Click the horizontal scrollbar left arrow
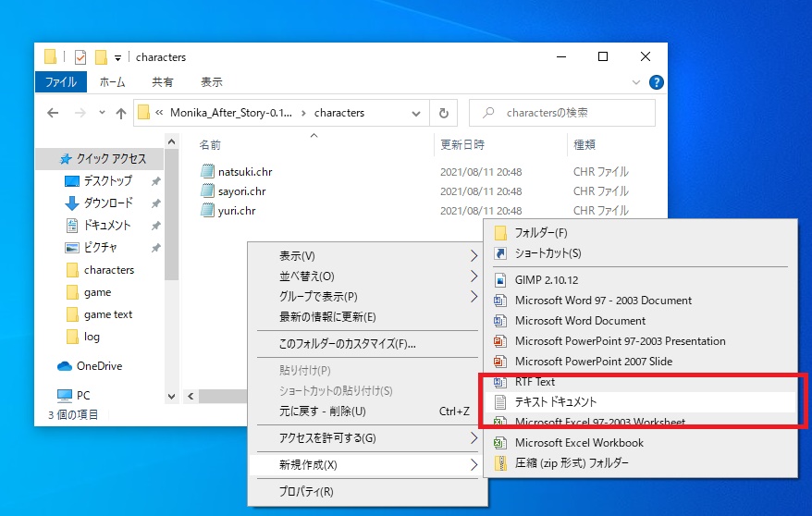Screen dimensions: 812x516 [191, 397]
